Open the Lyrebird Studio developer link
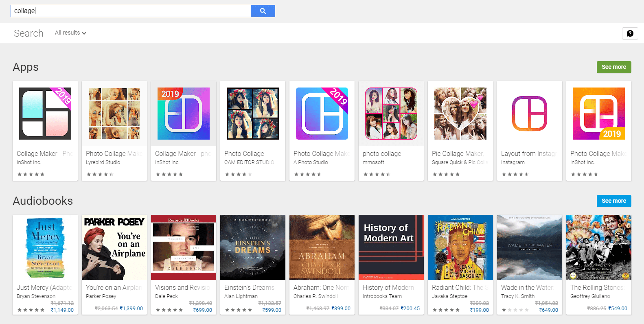644x324 pixels. click(103, 162)
